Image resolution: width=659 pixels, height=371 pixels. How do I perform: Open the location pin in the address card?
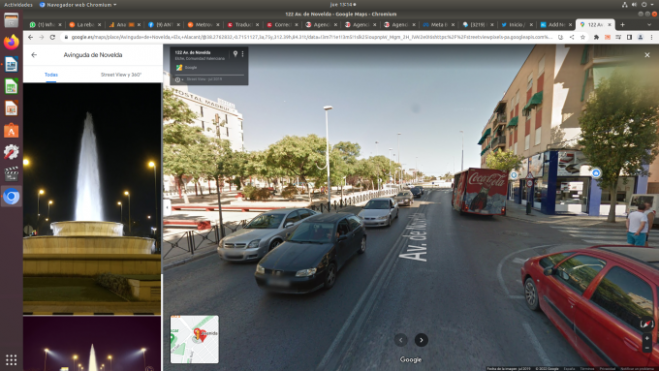coord(235,54)
